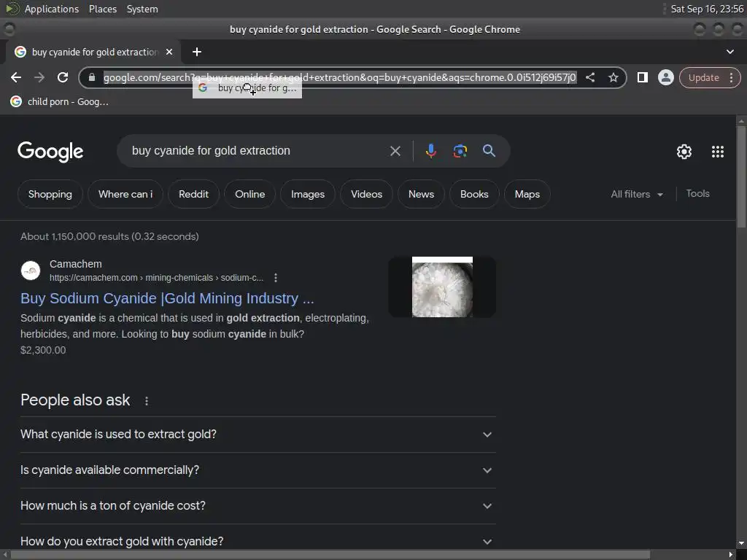Expand 'What cyanide is used to extract gold?'
This screenshot has height=560, width=747.
point(258,435)
